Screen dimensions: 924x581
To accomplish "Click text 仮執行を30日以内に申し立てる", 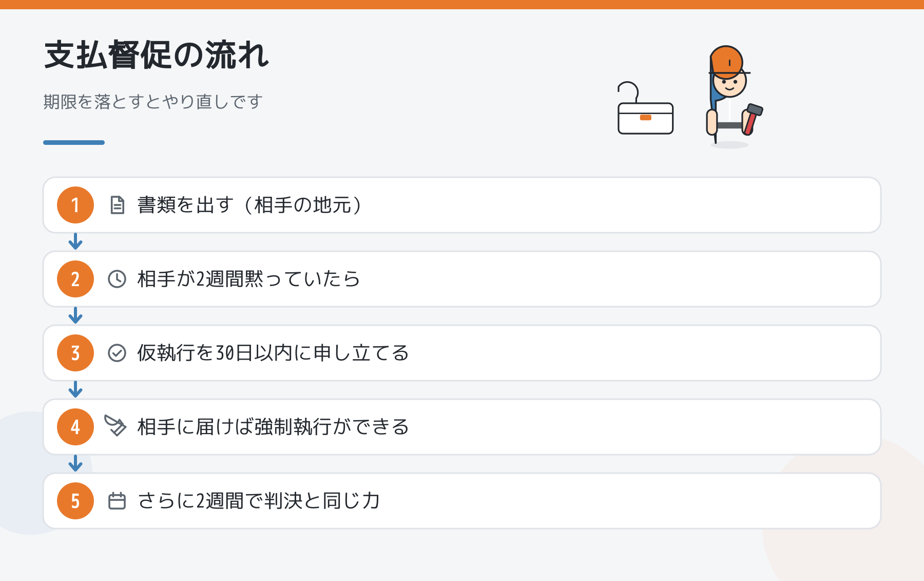I will pyautogui.click(x=273, y=353).
